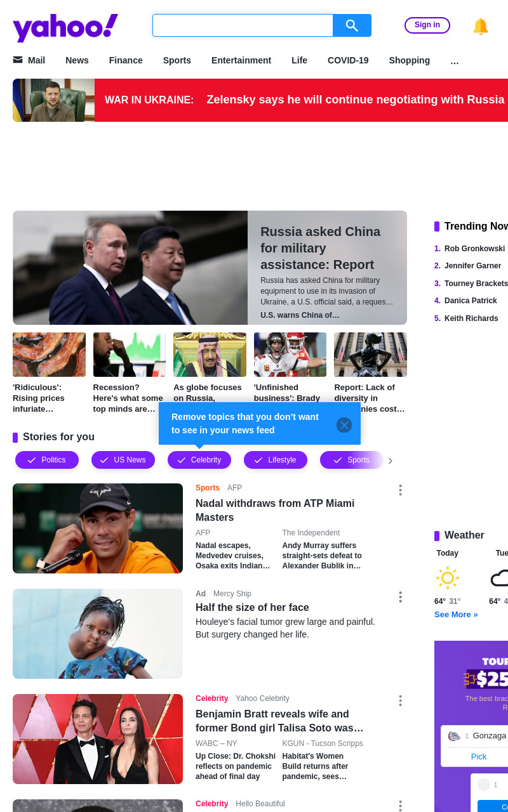The width and height of the screenshot is (508, 812).
Task: Click the sunny weather icon for Today
Action: pos(448,578)
